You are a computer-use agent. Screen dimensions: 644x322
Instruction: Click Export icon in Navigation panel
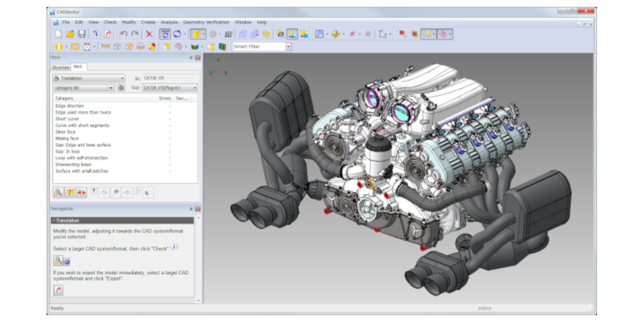tap(58, 290)
